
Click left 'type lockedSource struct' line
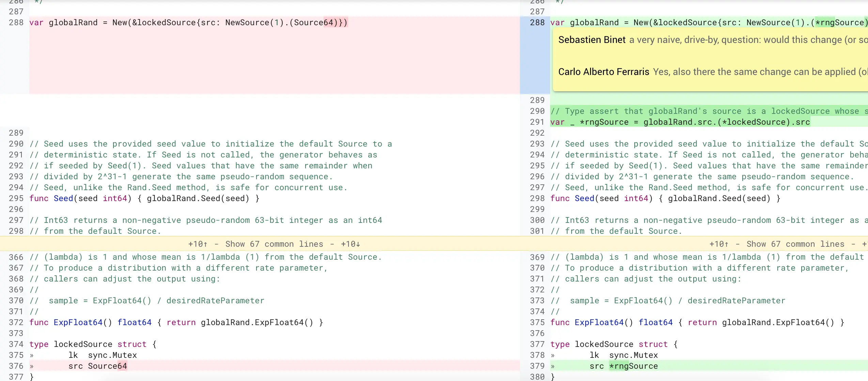tap(93, 344)
